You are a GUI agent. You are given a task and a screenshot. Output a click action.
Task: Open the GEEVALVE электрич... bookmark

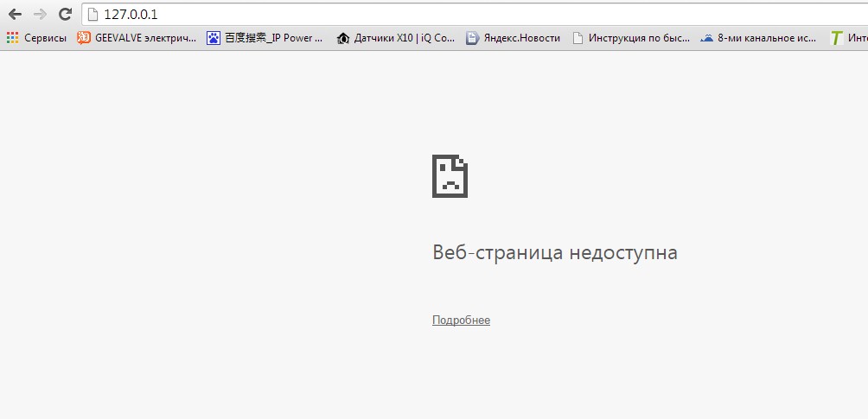tap(137, 38)
